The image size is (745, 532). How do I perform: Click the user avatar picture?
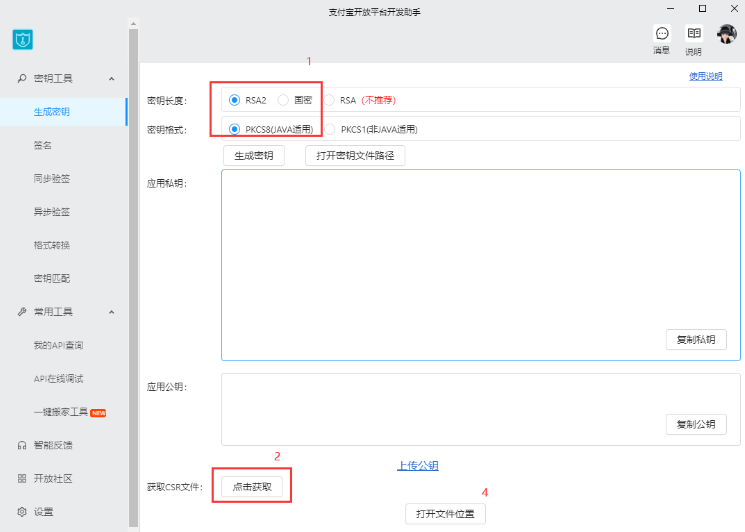click(727, 34)
